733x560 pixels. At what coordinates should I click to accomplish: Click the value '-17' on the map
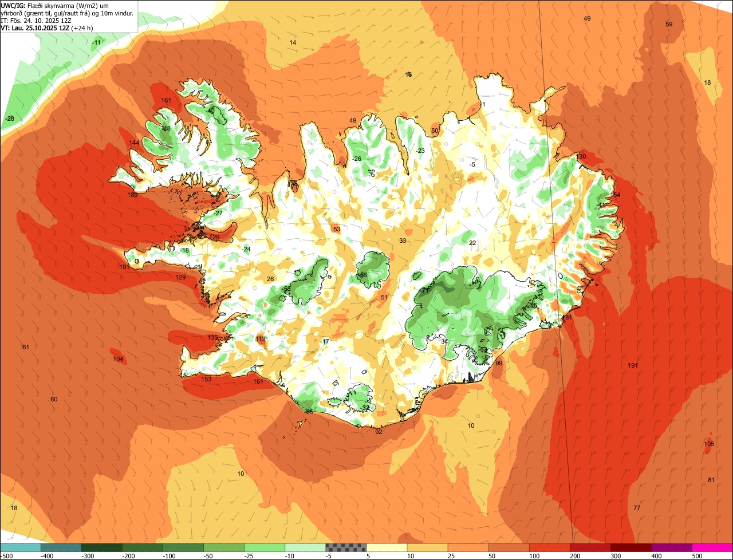325,341
